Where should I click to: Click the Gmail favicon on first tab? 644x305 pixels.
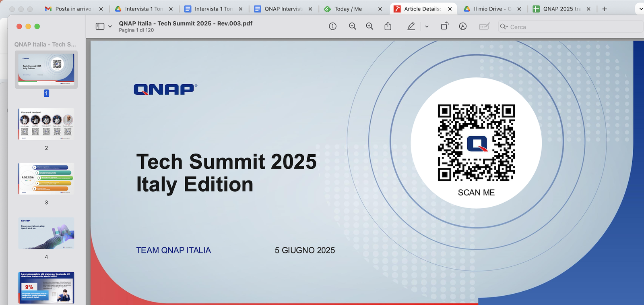(48, 9)
